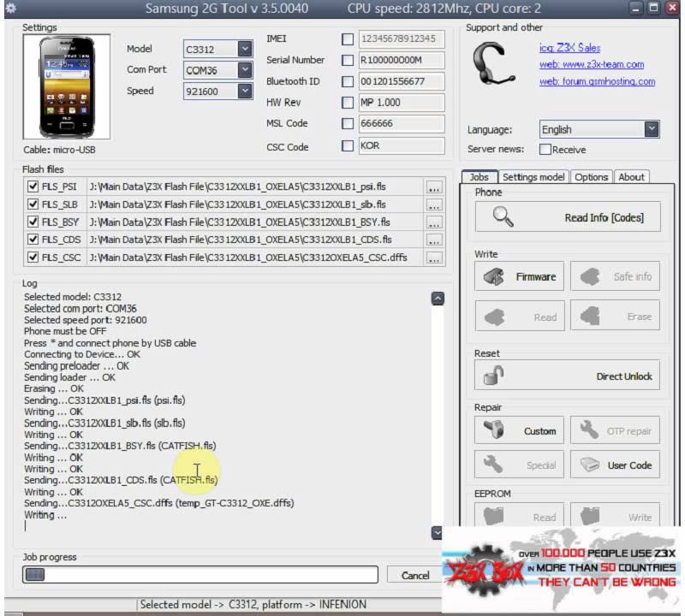Click the log scroll up arrow
Screen dimensions: 685x616
click(438, 299)
